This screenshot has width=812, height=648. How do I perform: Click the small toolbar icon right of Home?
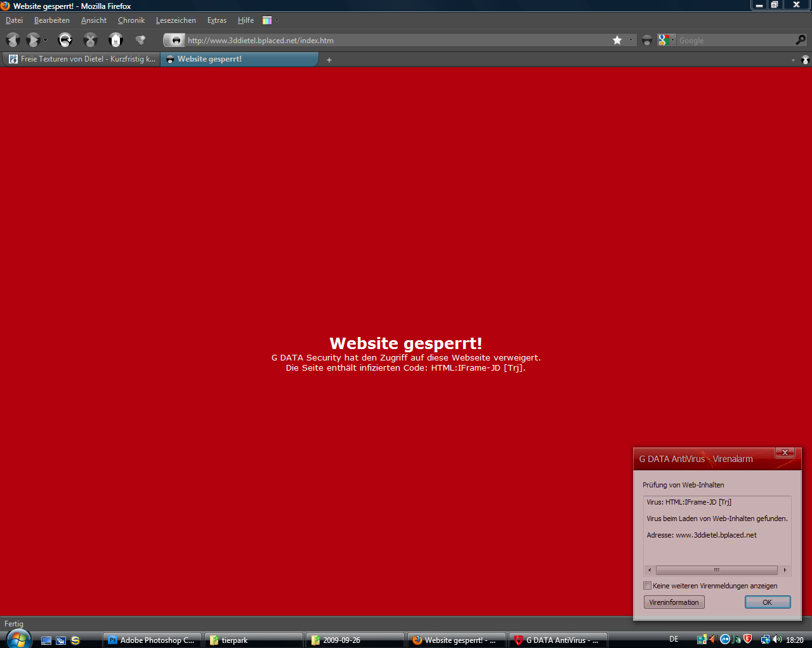(141, 40)
